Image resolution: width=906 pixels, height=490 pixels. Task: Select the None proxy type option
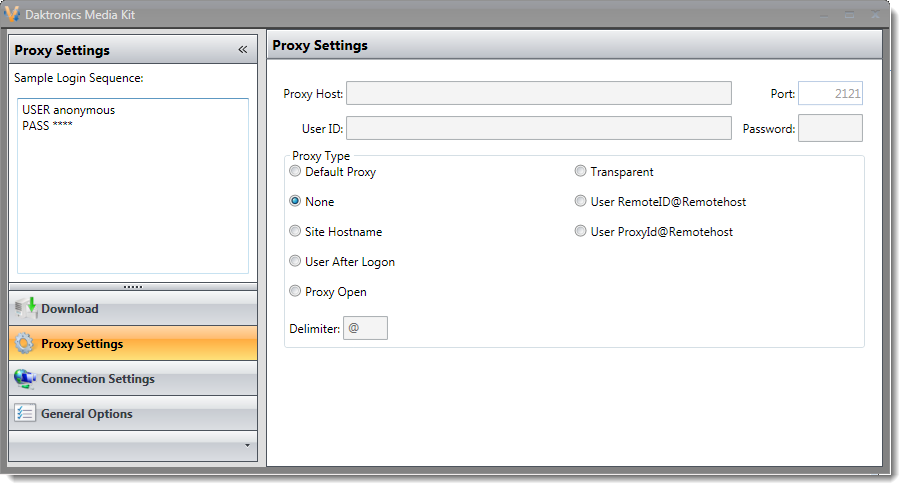(x=295, y=202)
